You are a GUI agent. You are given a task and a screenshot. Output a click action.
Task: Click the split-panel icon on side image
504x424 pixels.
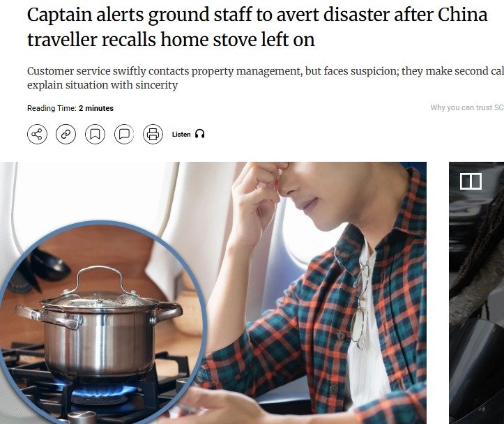click(x=471, y=181)
